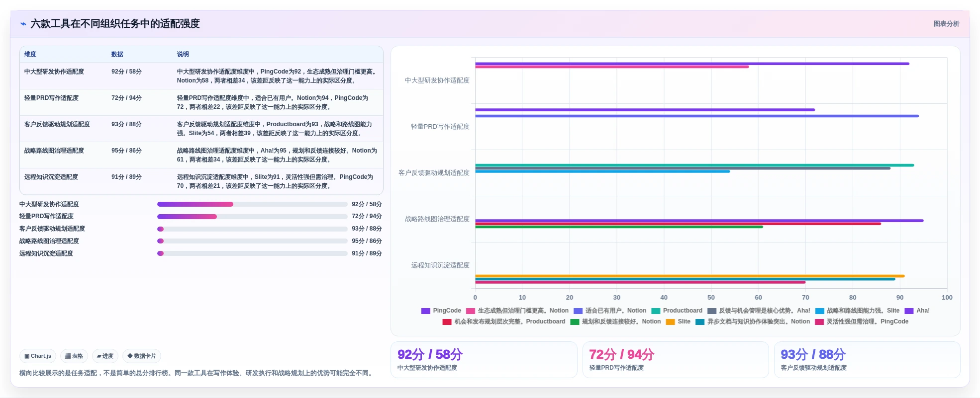The height and width of the screenshot is (398, 980).
Task: Click chart axis label 中大型研发协作适配度
Action: [x=437, y=80]
